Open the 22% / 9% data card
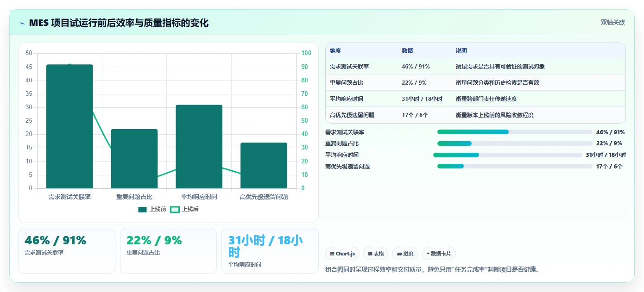The height and width of the screenshot is (292, 644). pyautogui.click(x=168, y=251)
